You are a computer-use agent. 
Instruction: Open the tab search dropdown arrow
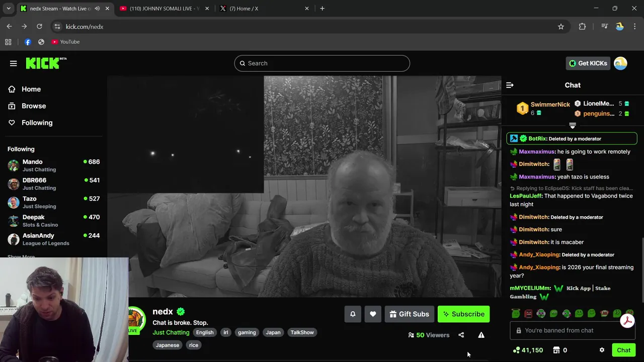(9, 9)
